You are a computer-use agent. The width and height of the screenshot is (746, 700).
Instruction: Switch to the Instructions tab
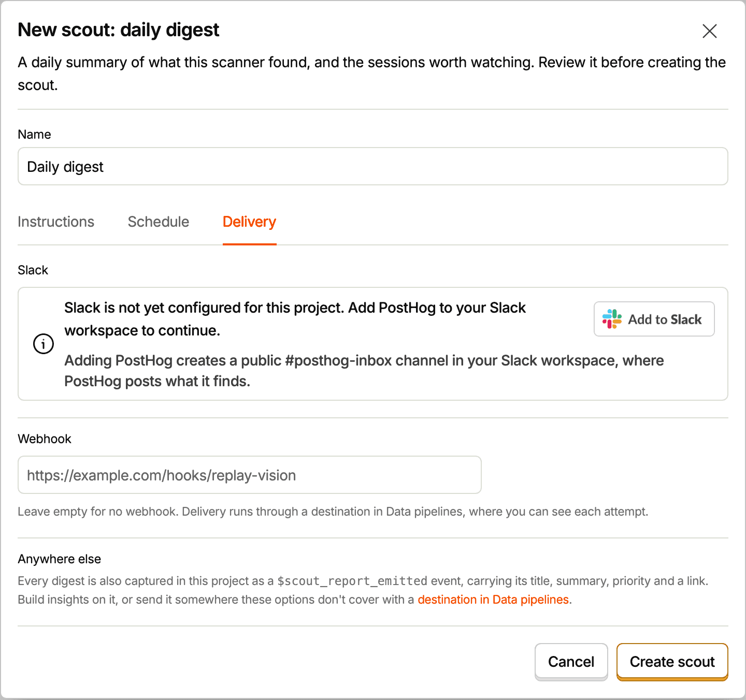pyautogui.click(x=56, y=222)
